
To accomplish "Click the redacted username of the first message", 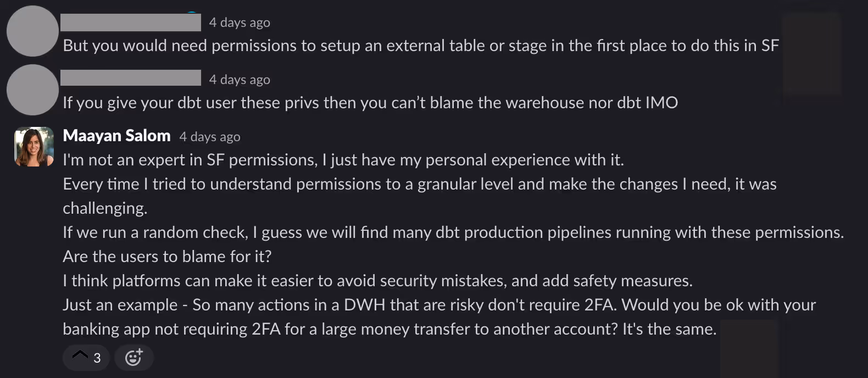I will point(131,22).
